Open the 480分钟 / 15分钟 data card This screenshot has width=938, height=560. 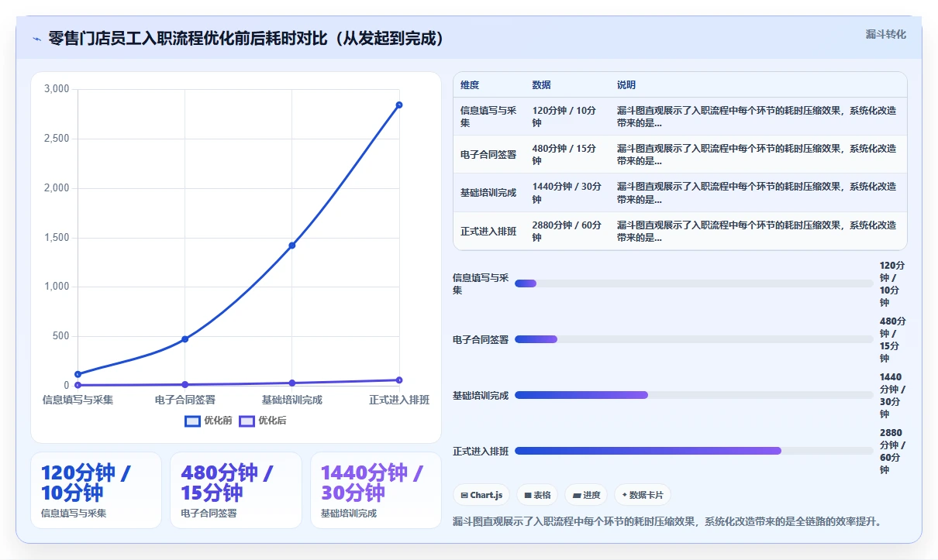coord(236,490)
